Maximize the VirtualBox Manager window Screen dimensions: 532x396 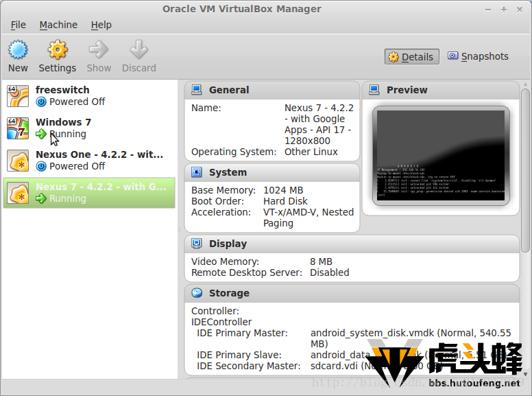pos(504,10)
